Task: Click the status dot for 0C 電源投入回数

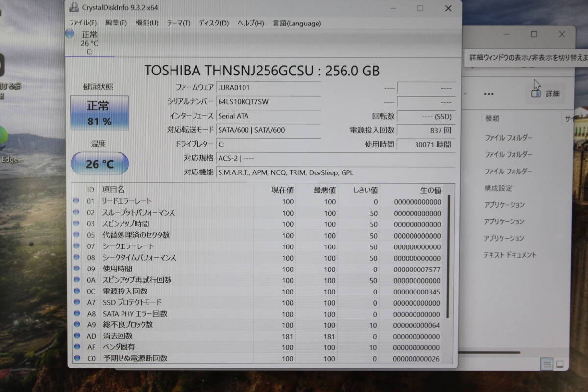Action: (76, 291)
